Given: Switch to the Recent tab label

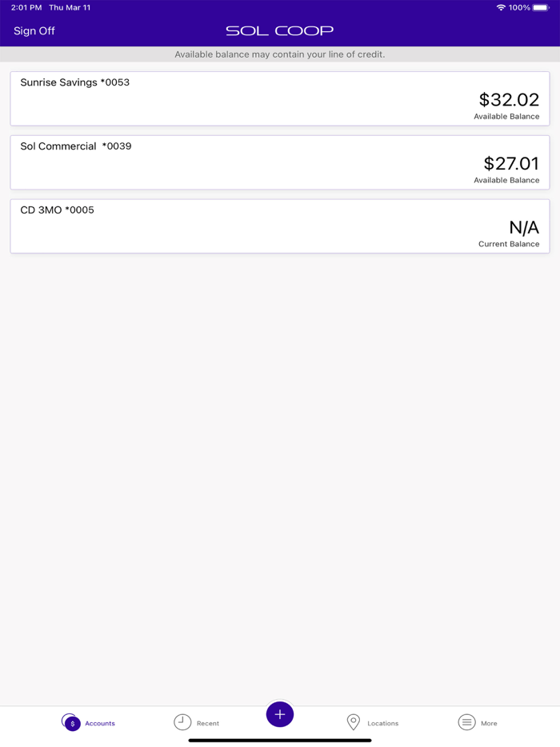Looking at the screenshot, I should pos(208,723).
